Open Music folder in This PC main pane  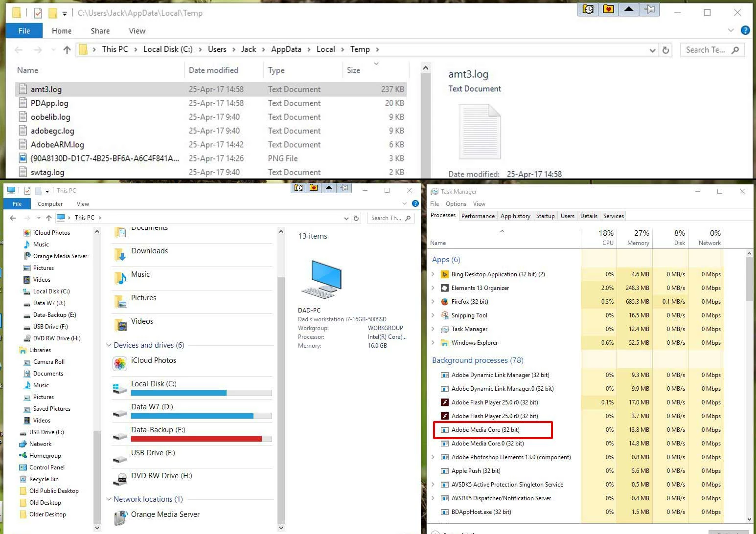[x=192, y=277]
